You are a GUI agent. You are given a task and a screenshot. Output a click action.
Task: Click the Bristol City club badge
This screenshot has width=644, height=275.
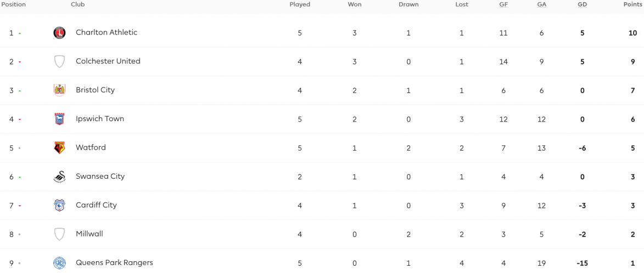point(59,90)
